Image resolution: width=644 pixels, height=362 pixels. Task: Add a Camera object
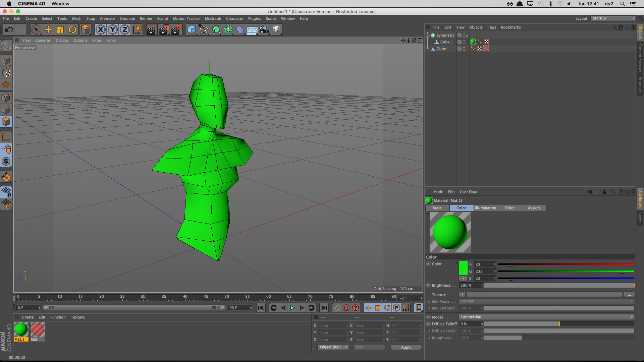pos(264,30)
